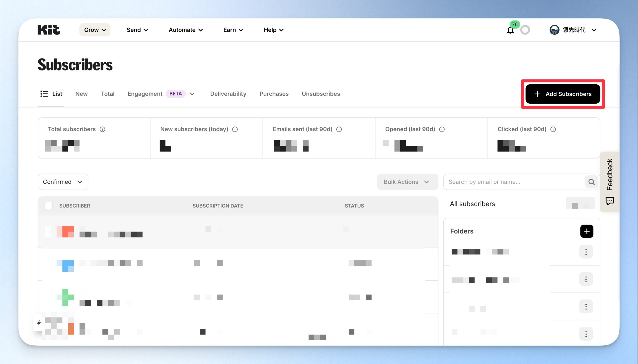Click Clicked (last 90d) info icon
The height and width of the screenshot is (364, 638).
coord(553,129)
